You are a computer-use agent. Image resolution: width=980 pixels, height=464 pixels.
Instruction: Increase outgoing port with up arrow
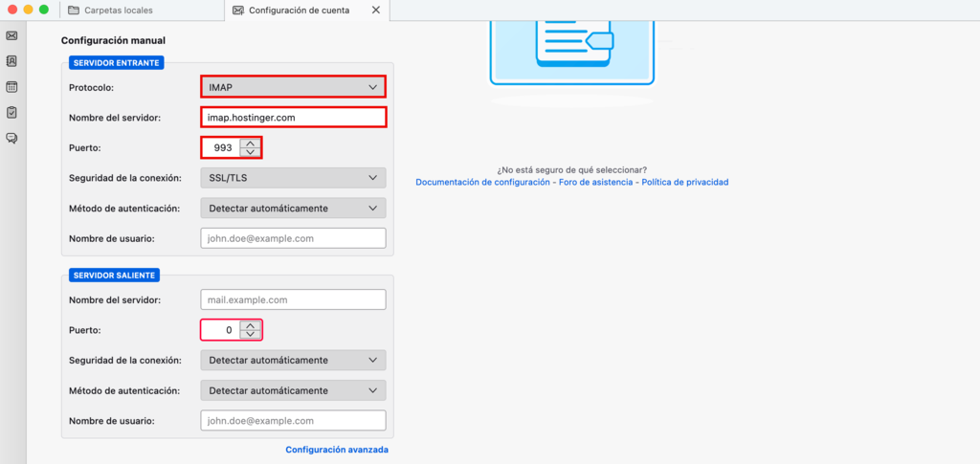(250, 325)
